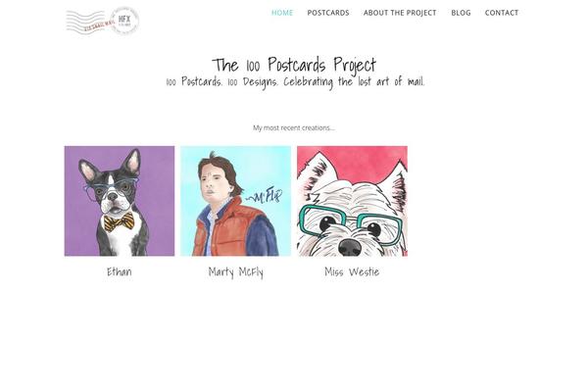Image resolution: width=588 pixels, height=392 pixels.
Task: Click the "Ethan" caption link
Action: [120, 271]
